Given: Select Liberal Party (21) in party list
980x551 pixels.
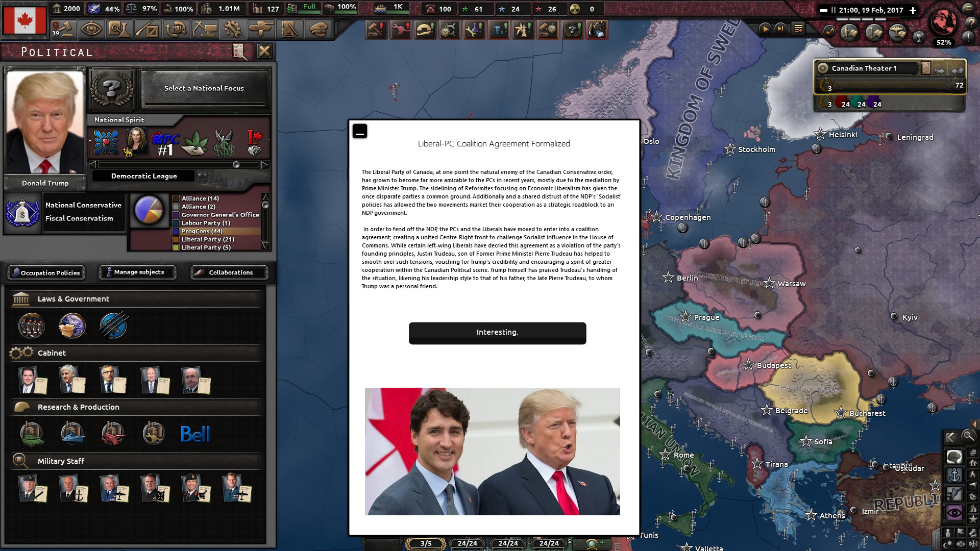Looking at the screenshot, I should (x=208, y=239).
